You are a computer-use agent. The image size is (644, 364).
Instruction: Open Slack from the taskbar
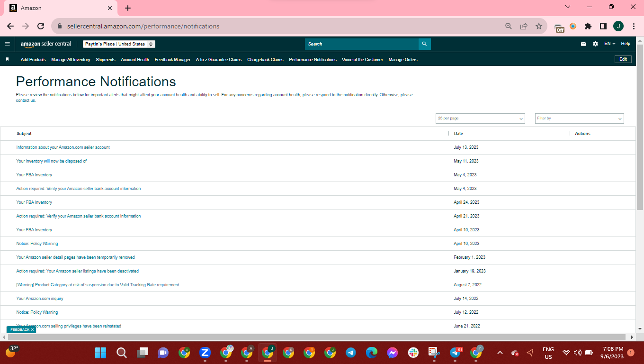click(x=413, y=353)
